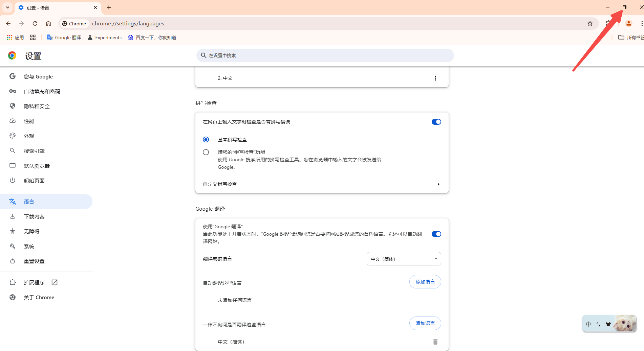
Task: Open the Google 翻译 bookmark
Action: click(x=64, y=38)
